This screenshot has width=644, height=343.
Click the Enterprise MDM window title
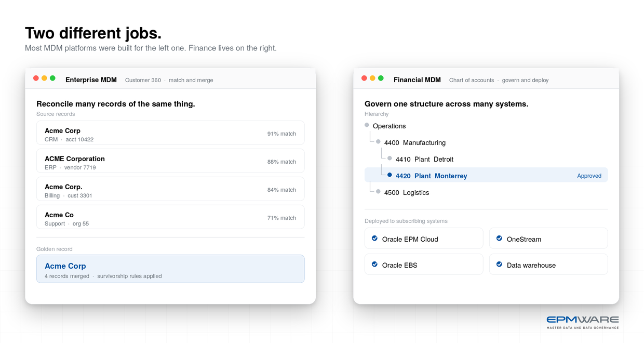[91, 80]
